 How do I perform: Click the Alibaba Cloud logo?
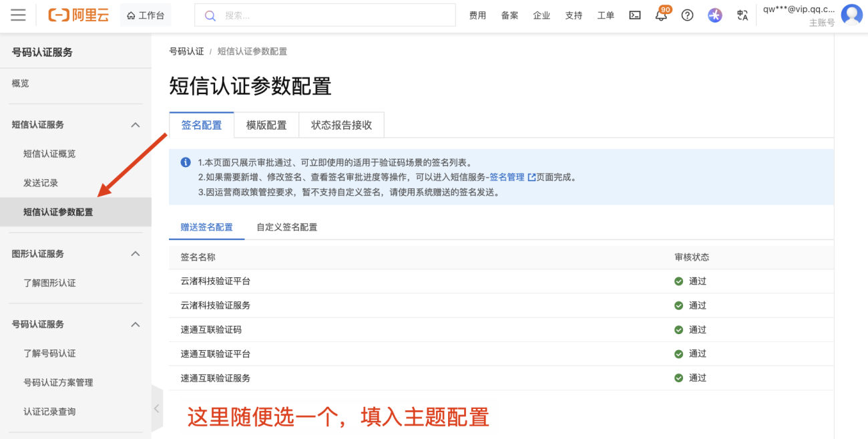pyautogui.click(x=78, y=15)
